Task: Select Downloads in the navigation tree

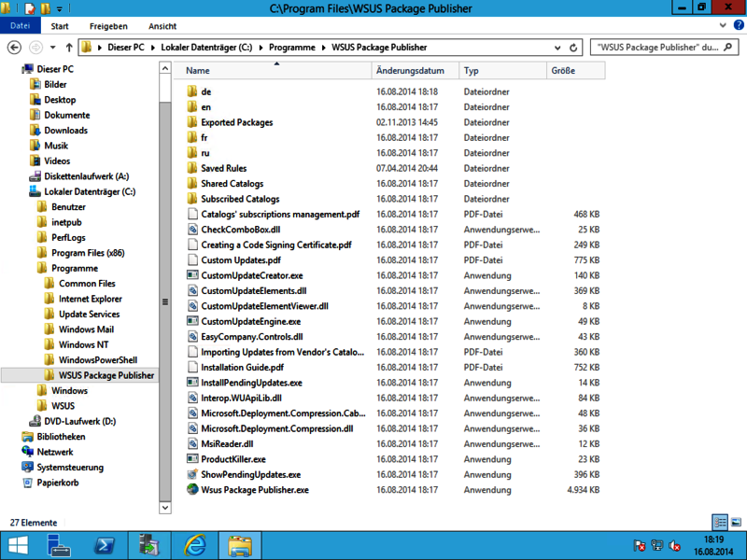Action: coord(65,131)
